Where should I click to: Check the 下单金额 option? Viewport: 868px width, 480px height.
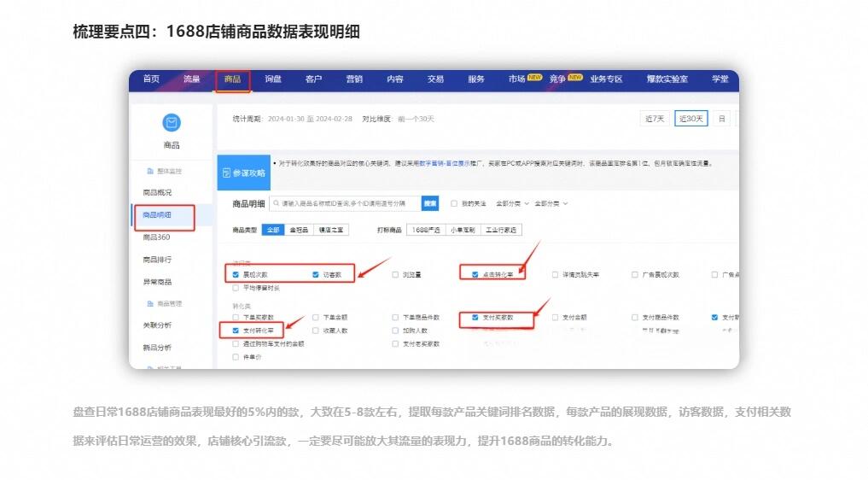click(316, 317)
